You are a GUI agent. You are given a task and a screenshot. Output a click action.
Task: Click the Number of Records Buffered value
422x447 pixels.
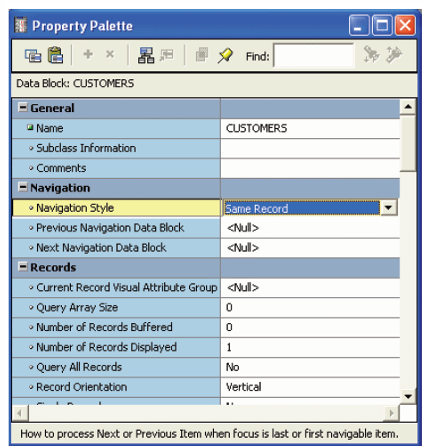click(310, 327)
